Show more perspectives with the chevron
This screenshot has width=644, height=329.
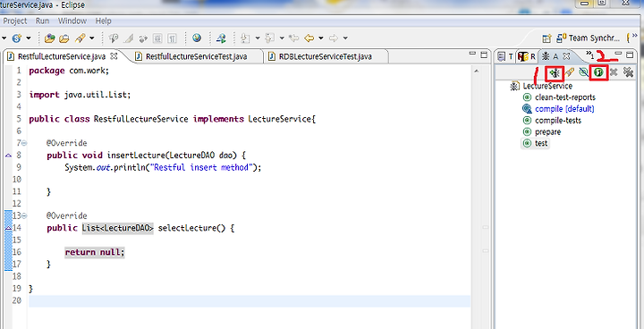[x=636, y=37]
